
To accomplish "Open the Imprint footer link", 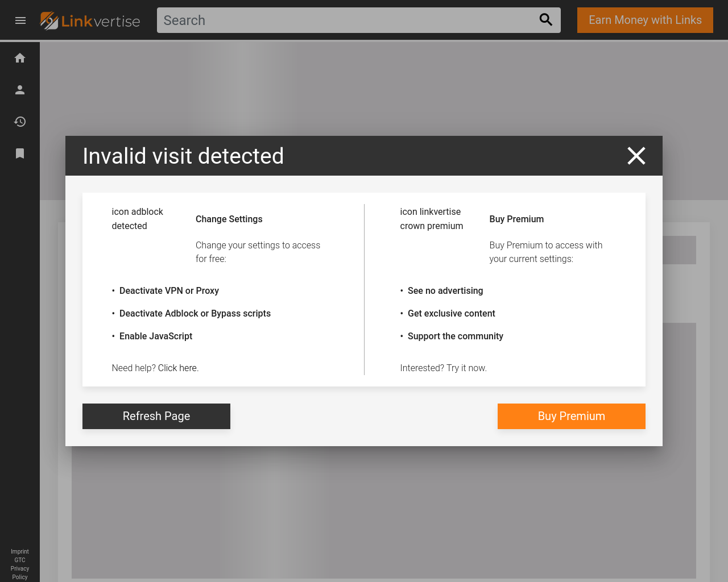I will coord(20,551).
